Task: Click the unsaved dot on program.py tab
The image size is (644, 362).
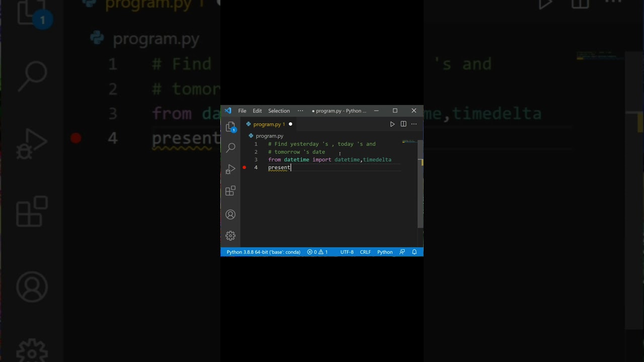Action: pos(290,124)
